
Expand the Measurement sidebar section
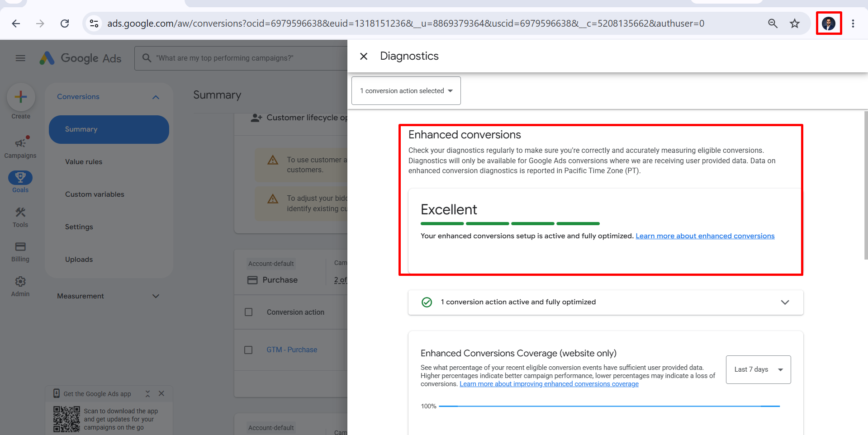(x=156, y=296)
